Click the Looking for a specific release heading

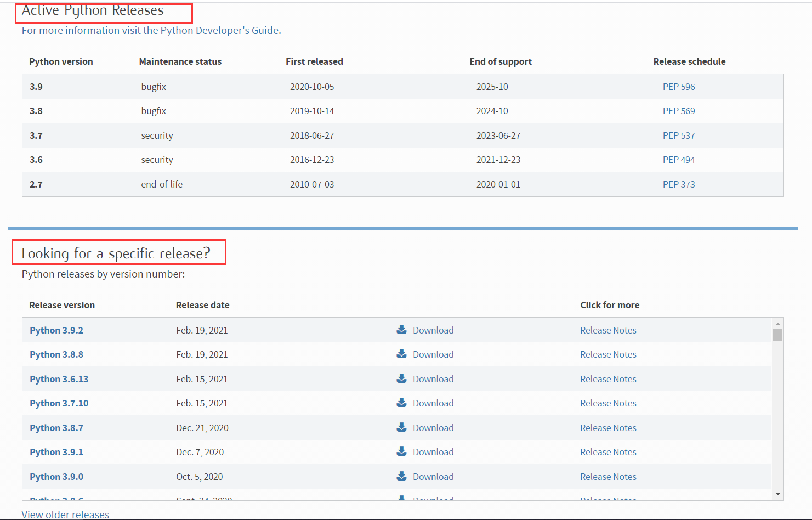tap(116, 253)
